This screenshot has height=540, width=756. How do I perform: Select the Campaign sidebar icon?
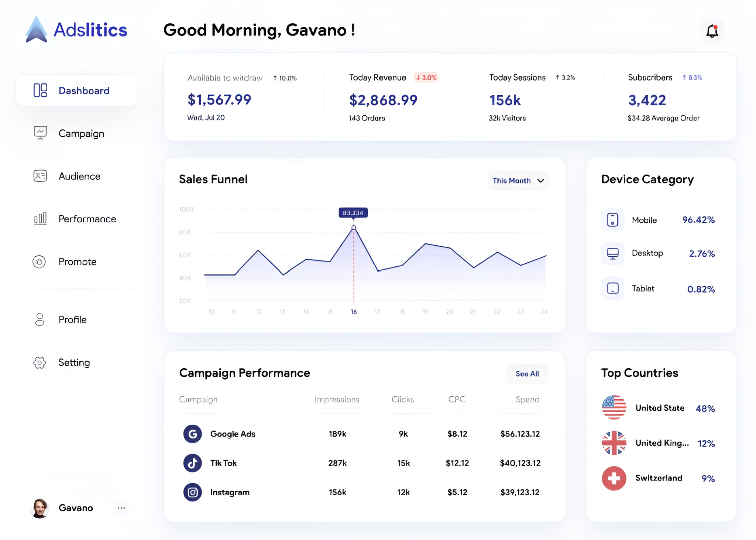click(x=40, y=133)
